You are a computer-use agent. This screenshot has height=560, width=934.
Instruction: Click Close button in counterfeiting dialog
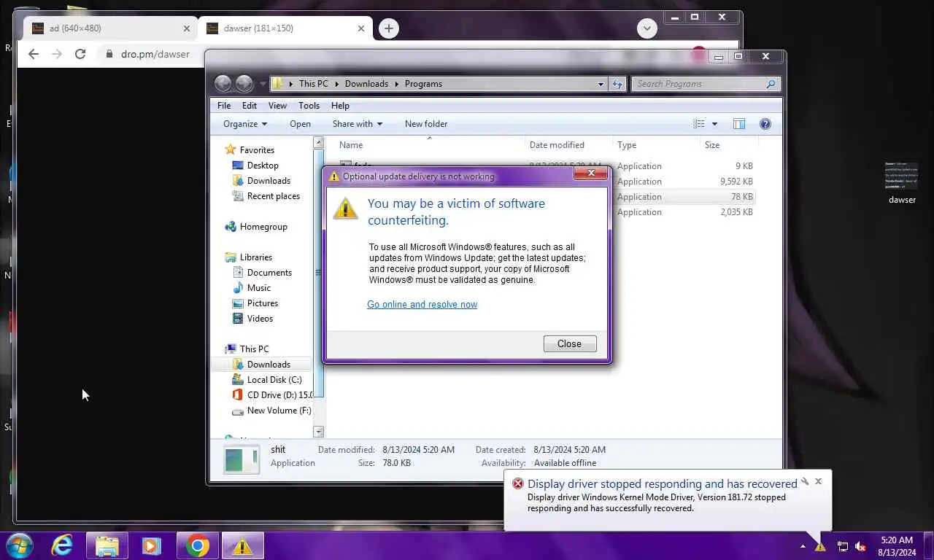570,344
